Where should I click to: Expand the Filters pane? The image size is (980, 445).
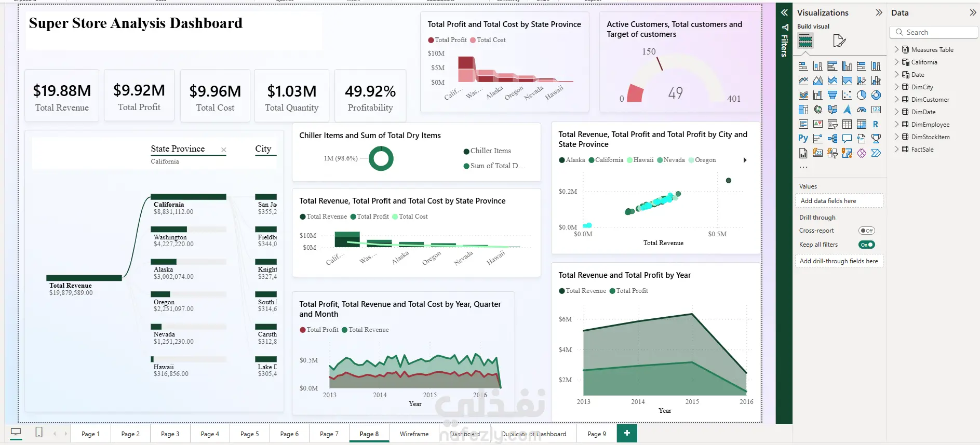[x=784, y=12]
